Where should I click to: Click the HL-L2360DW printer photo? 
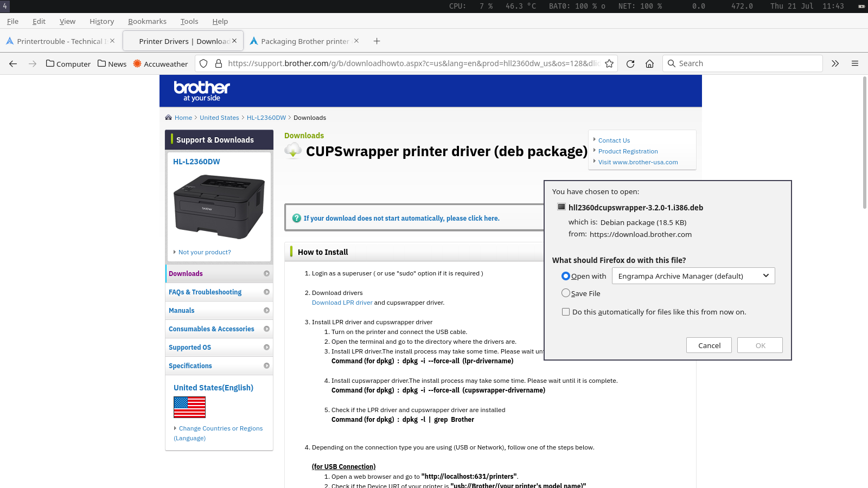pos(219,207)
